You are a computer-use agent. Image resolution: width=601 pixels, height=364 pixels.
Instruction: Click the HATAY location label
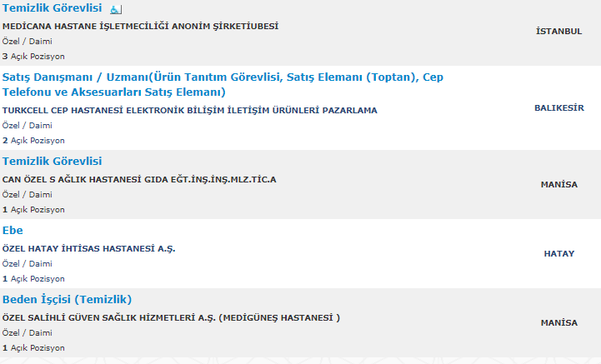559,254
